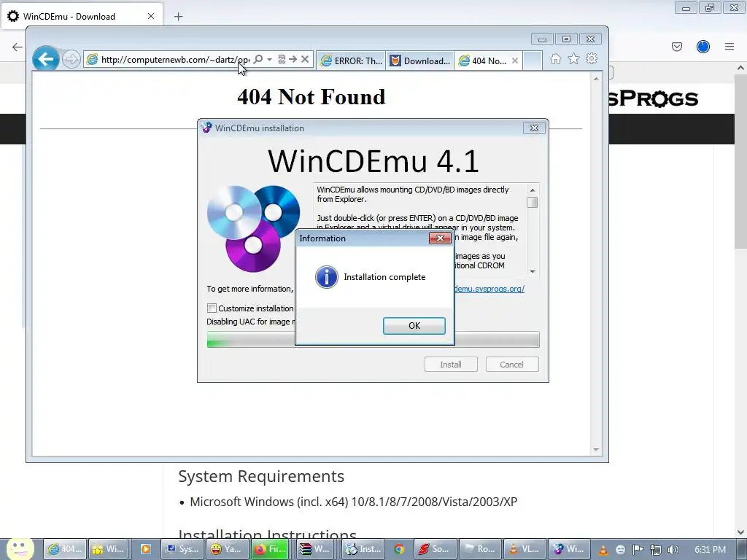
Task: Click the Action Center flag in the tray
Action: pos(638,550)
